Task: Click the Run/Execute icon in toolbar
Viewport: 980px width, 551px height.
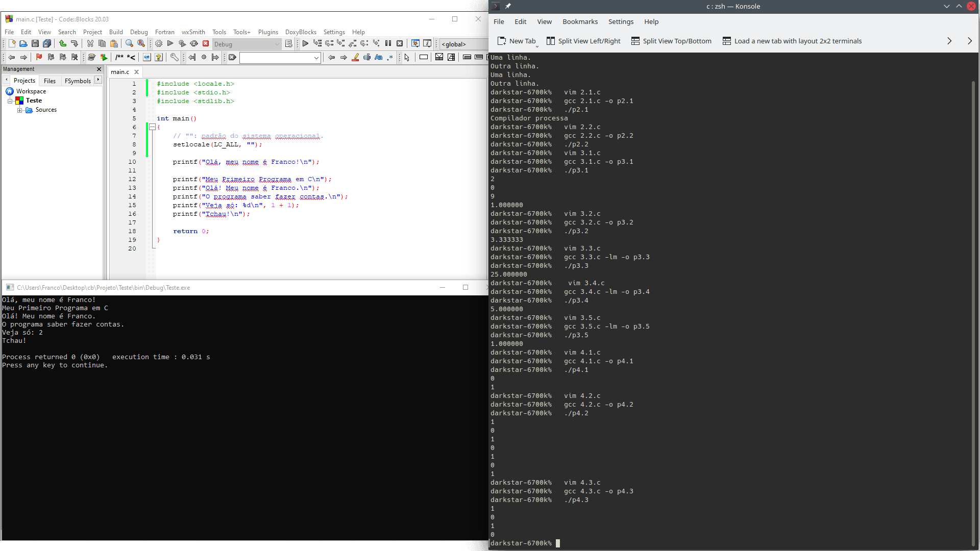Action: point(170,44)
